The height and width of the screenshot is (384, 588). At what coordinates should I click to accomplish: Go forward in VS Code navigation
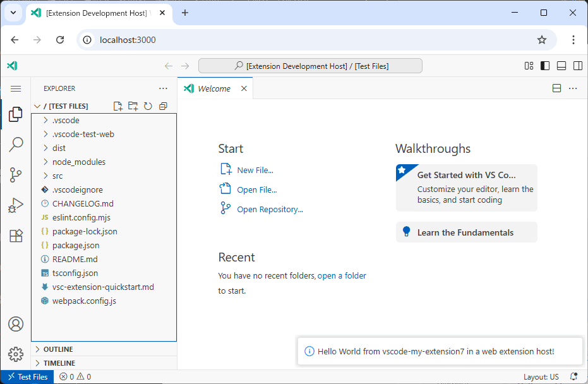185,66
